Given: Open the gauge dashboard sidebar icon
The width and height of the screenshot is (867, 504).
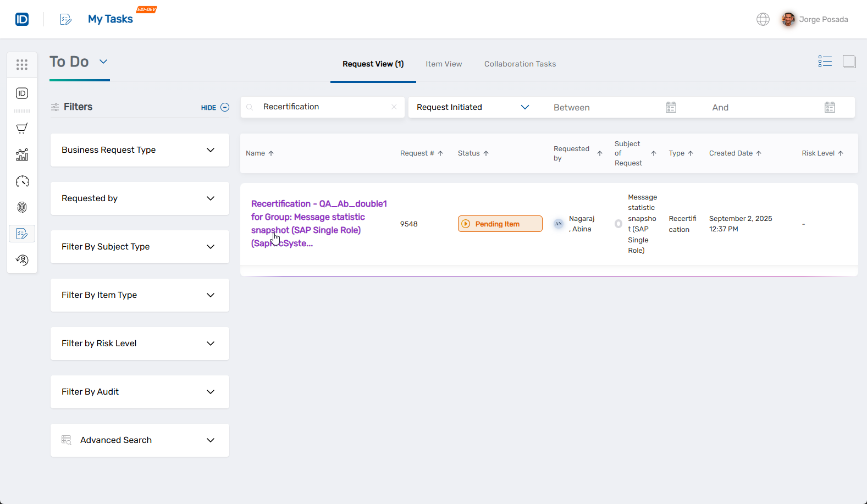Looking at the screenshot, I should (x=22, y=181).
